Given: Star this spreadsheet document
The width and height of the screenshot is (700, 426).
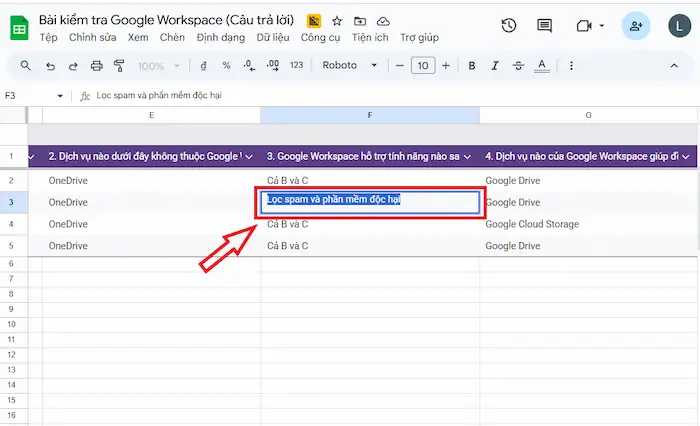Looking at the screenshot, I should tap(337, 20).
